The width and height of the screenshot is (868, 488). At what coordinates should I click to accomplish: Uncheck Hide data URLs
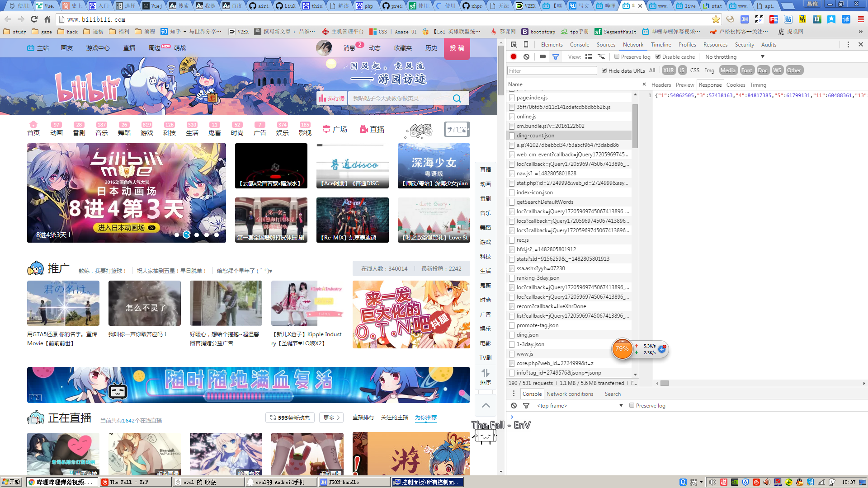[x=604, y=70]
